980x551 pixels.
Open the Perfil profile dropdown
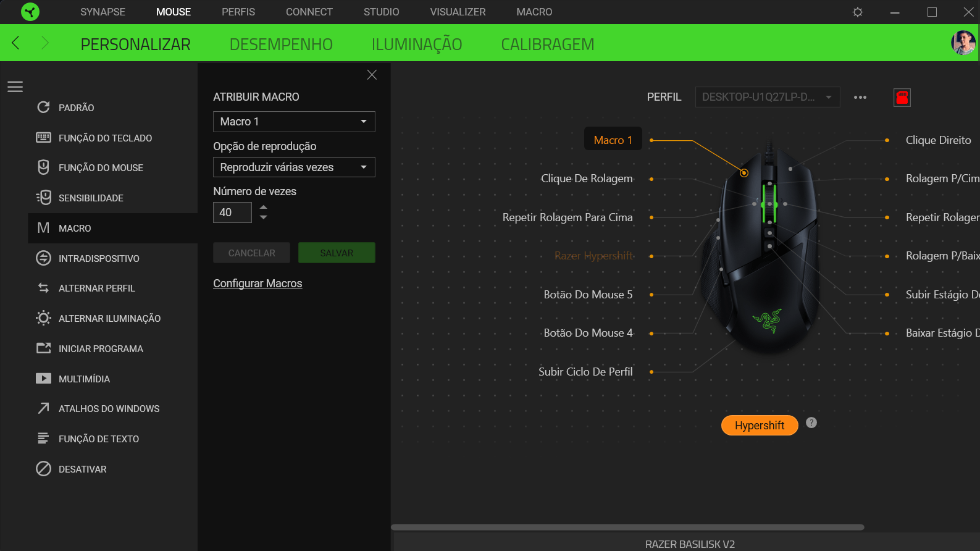click(768, 97)
